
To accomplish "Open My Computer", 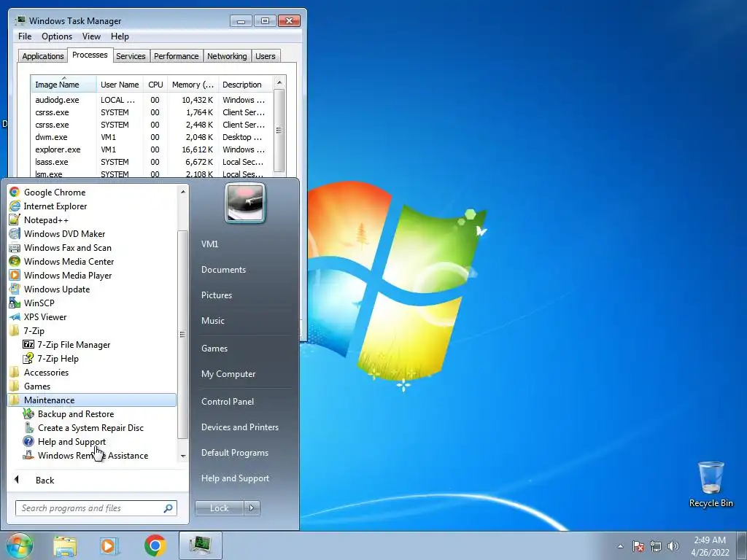I will 228,374.
